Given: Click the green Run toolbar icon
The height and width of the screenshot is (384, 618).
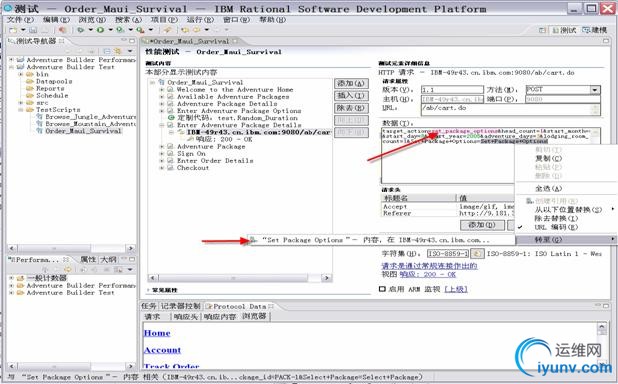Looking at the screenshot, I should click(x=101, y=30).
